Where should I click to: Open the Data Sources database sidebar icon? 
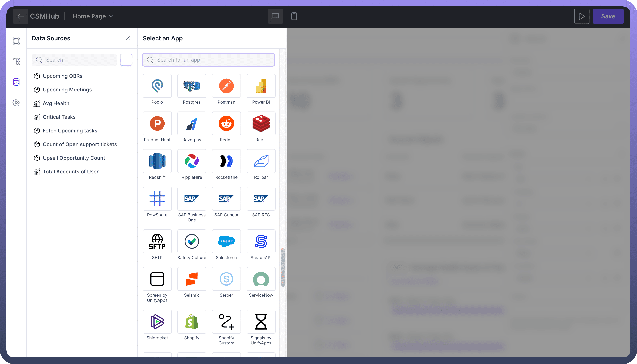pos(16,82)
